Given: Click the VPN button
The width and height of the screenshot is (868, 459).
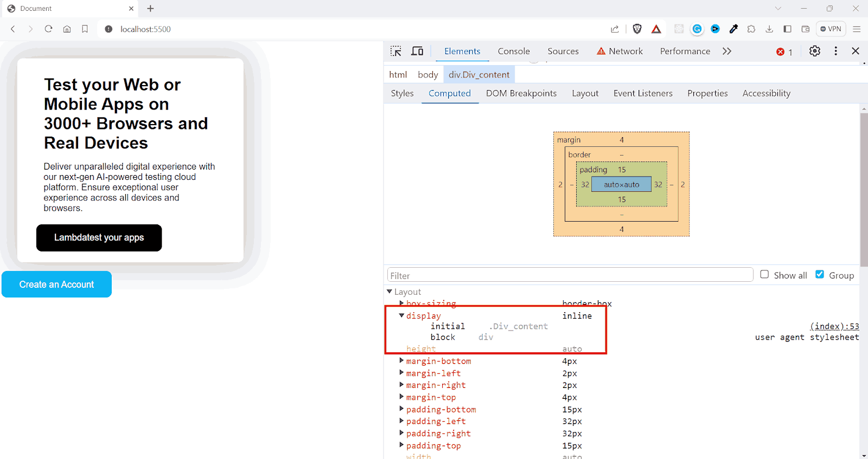Looking at the screenshot, I should (x=831, y=29).
